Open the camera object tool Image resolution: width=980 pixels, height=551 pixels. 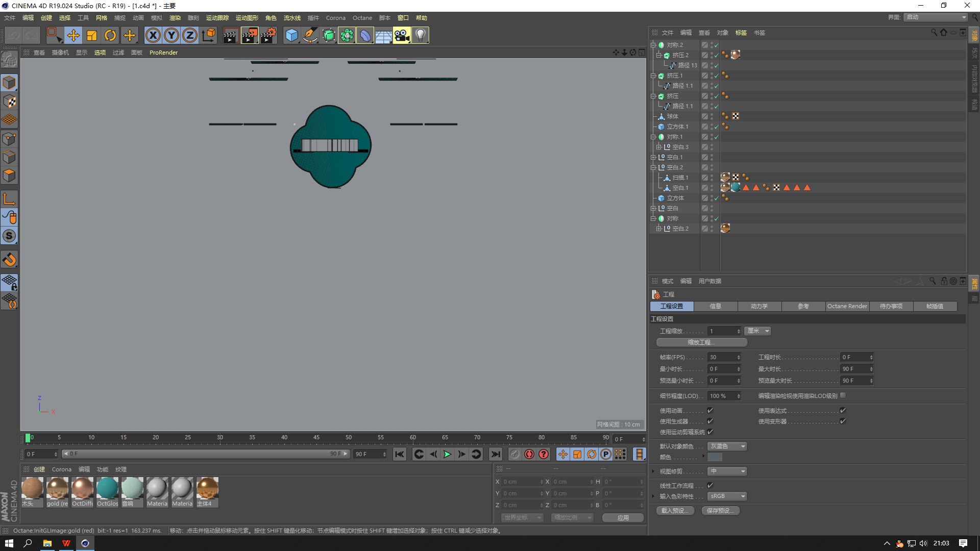[x=402, y=35]
